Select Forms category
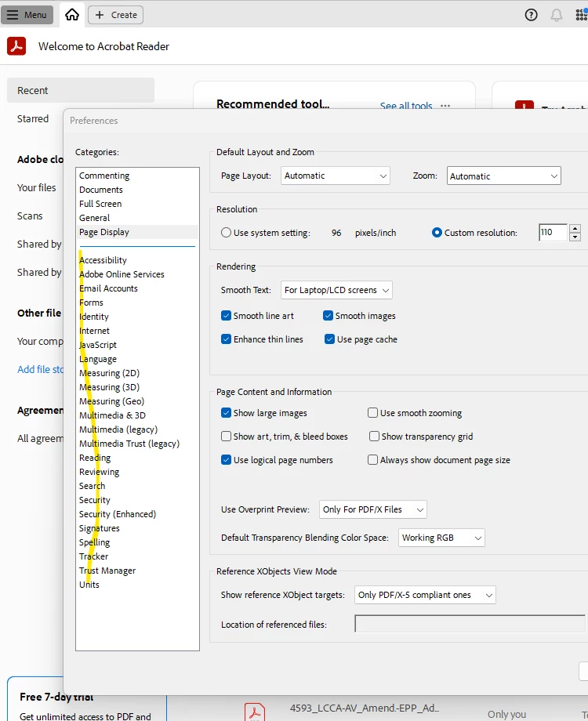The height and width of the screenshot is (721, 588). [91, 303]
